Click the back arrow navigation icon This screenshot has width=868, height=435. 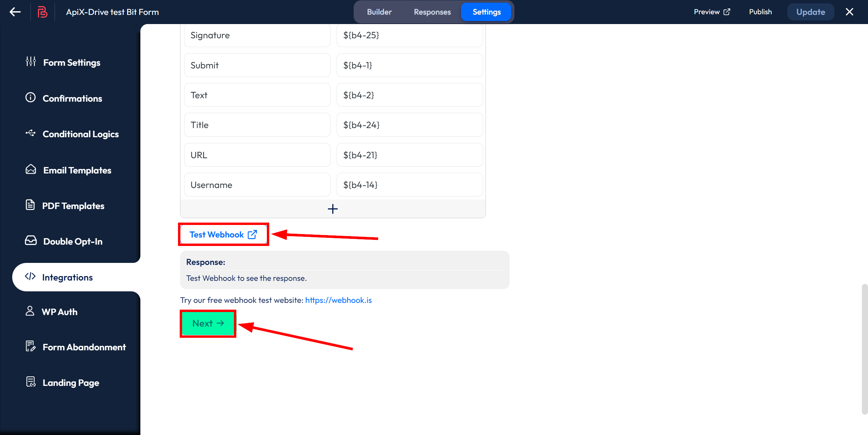15,12
